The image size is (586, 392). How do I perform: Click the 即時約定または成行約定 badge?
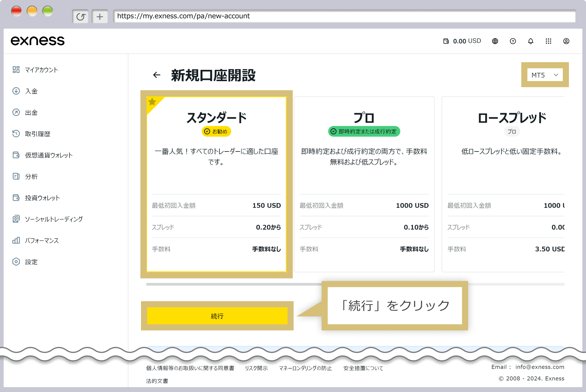364,131
